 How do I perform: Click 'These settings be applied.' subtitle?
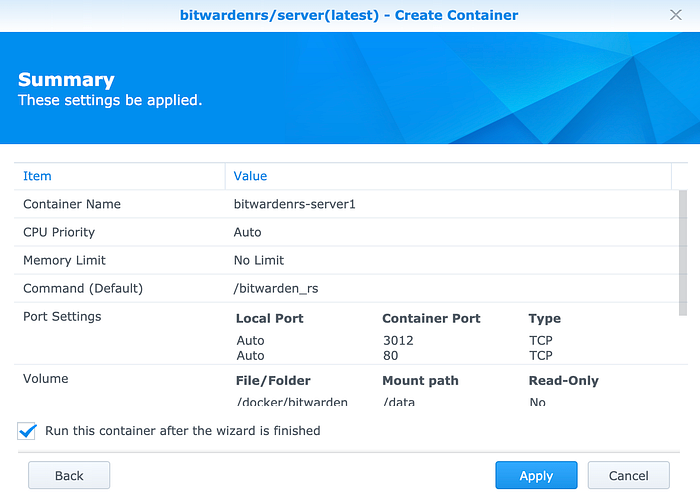110,100
